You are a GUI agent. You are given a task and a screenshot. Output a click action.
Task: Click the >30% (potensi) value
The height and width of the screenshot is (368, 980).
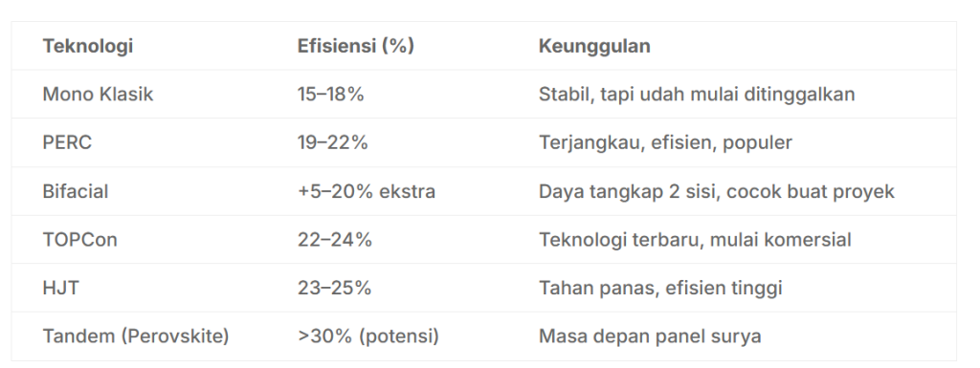point(368,336)
